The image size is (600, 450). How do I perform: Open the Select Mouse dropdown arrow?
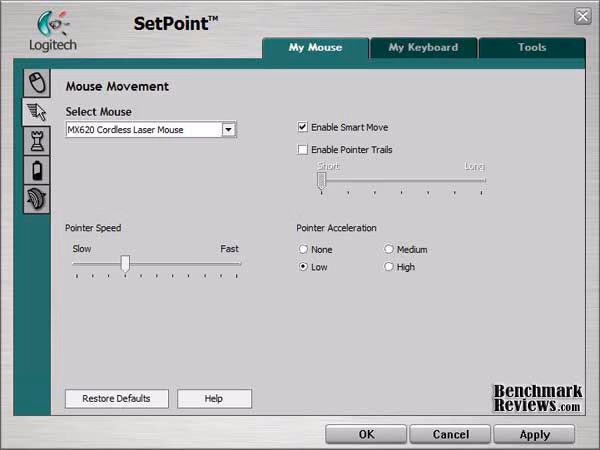click(x=228, y=129)
